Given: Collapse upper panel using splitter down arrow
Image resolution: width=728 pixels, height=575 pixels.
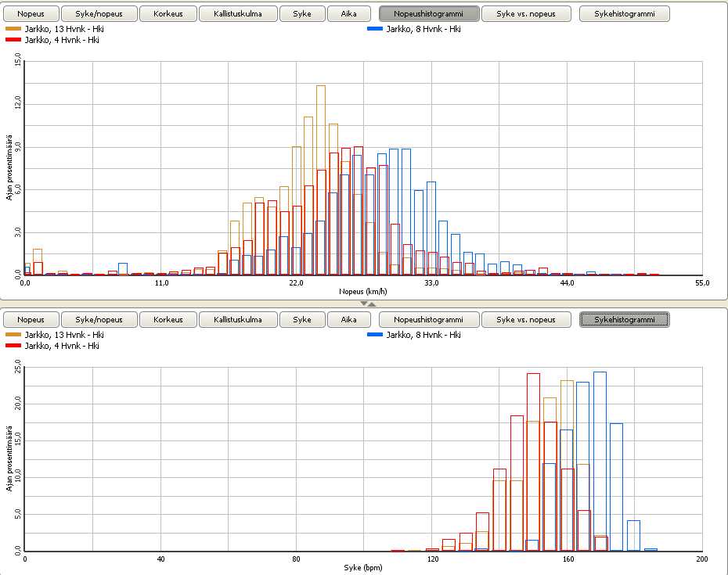Looking at the screenshot, I should pyautogui.click(x=363, y=304).
